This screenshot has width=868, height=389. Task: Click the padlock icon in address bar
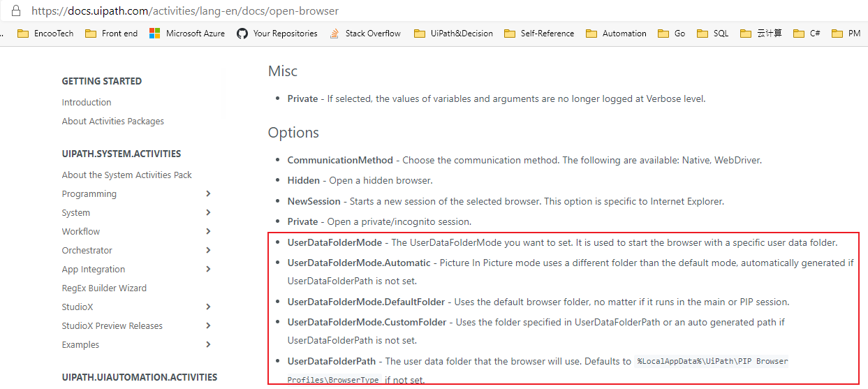point(17,10)
